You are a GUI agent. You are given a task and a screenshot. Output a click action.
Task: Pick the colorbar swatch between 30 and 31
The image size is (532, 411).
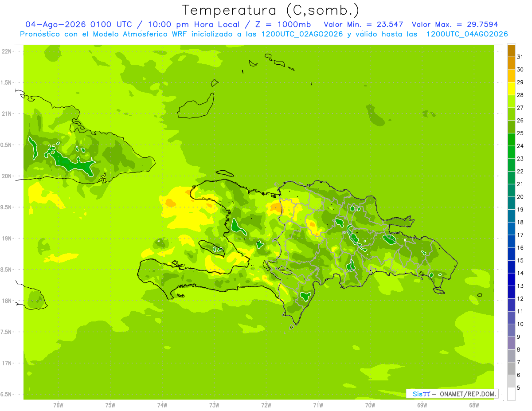[x=511, y=63]
